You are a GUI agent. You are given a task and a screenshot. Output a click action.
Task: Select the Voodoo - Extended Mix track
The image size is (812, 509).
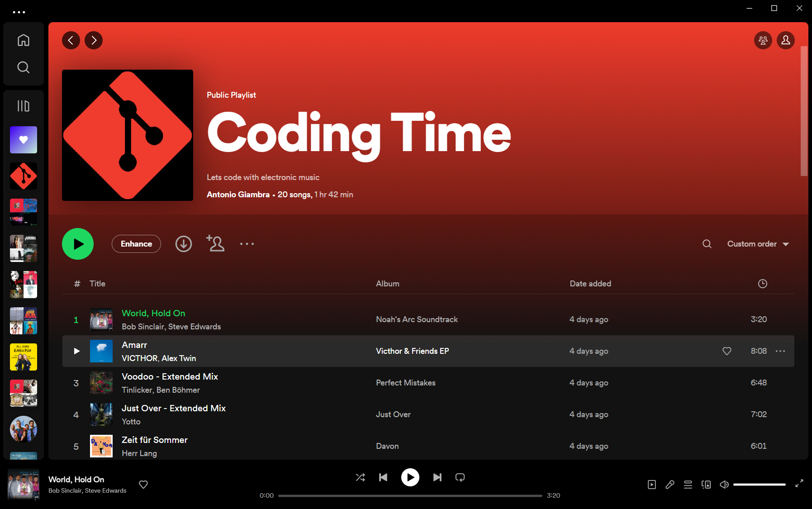(x=170, y=376)
